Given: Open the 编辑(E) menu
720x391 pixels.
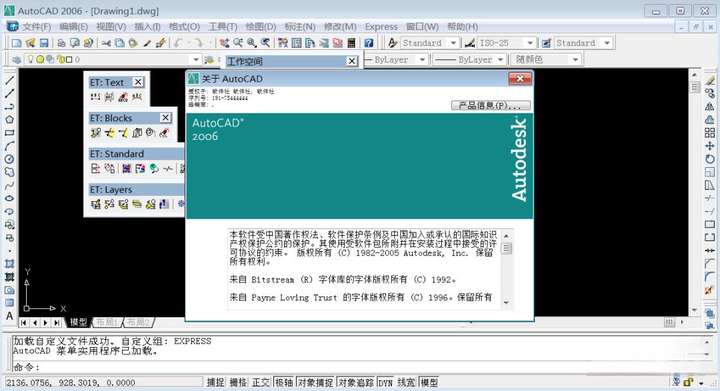Looking at the screenshot, I should click(73, 27).
